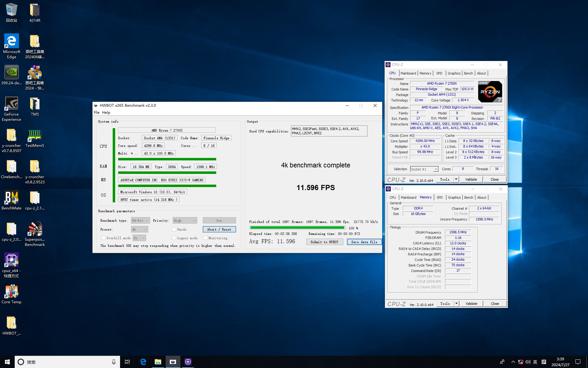Open the 399.24 NVIDIA driver installer icon

point(12,75)
